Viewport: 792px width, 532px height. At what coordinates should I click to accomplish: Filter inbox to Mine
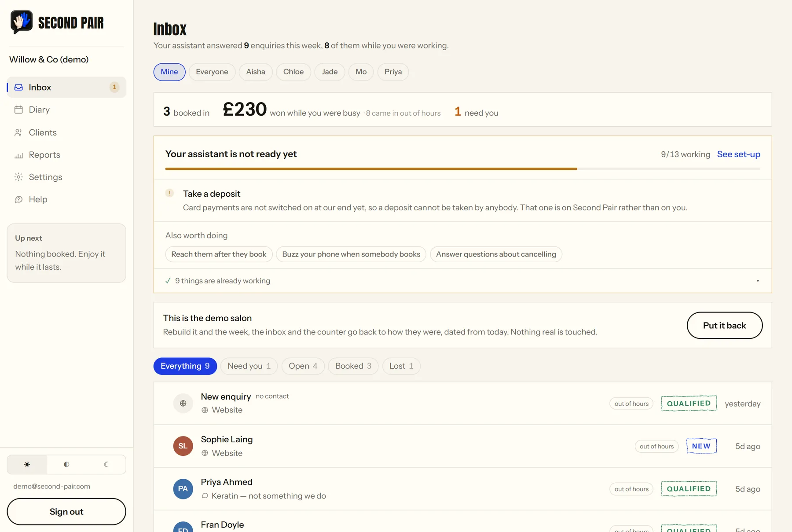(169, 72)
